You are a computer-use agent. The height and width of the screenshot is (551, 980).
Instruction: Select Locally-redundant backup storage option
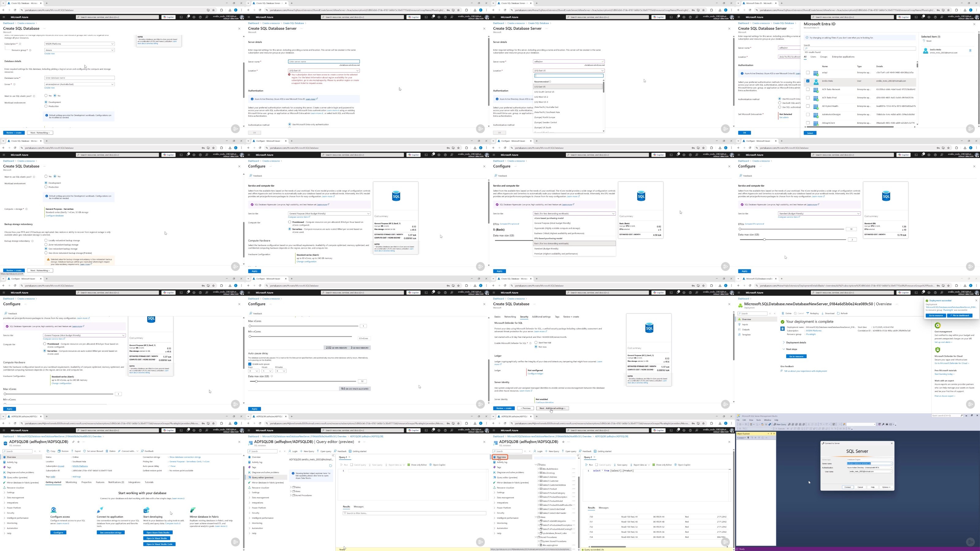[x=46, y=240]
